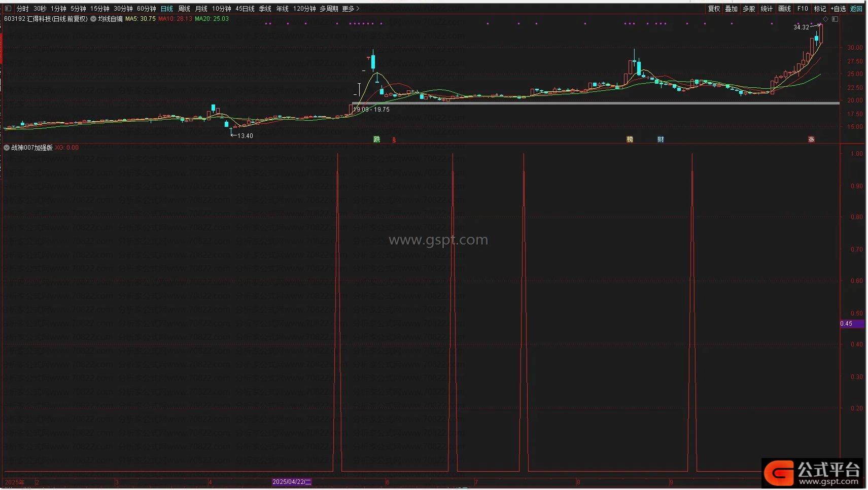The width and height of the screenshot is (868, 490).
Task: Switch to the 周线 weekly chart
Action: pyautogui.click(x=184, y=9)
